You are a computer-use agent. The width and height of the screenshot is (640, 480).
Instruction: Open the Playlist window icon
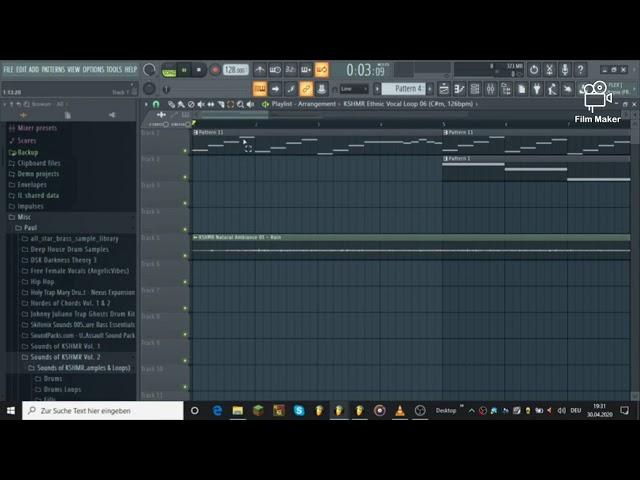pyautogui.click(x=444, y=89)
